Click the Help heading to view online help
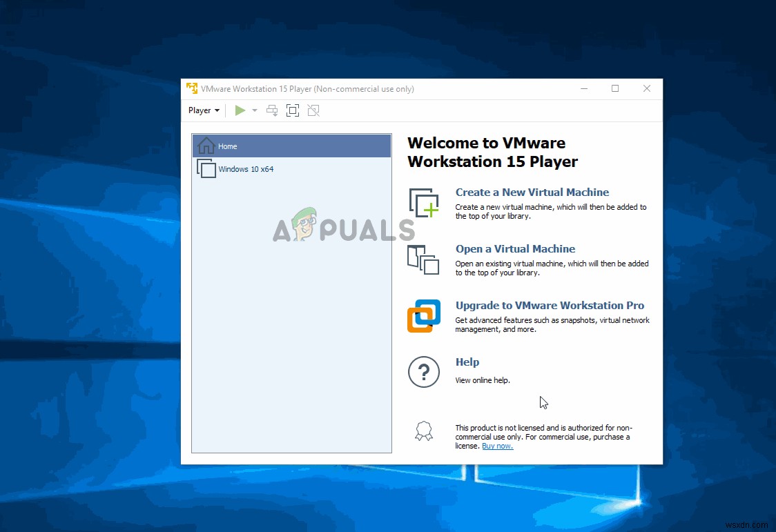Viewport: 776px width, 532px height. 467,362
